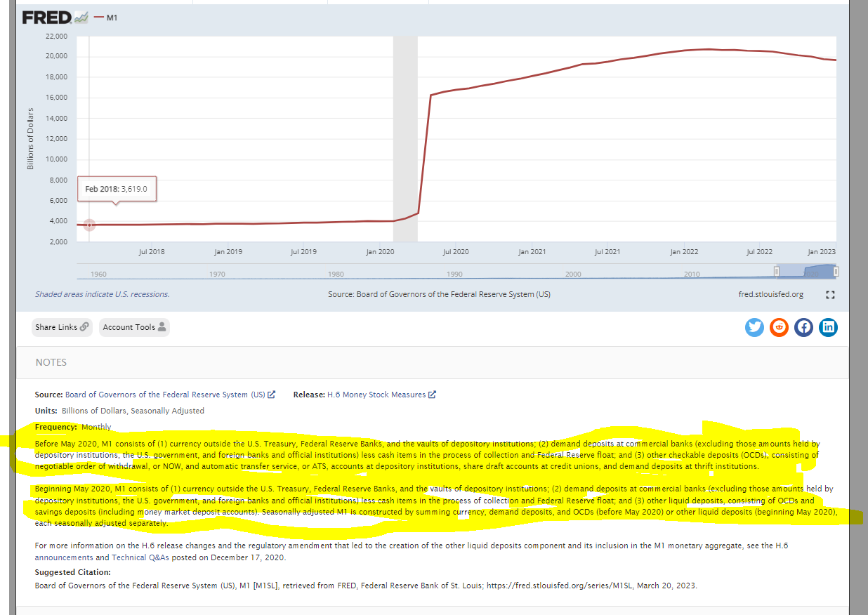Click the 1990 label in timeline navigator
The height and width of the screenshot is (615, 868).
click(x=454, y=274)
